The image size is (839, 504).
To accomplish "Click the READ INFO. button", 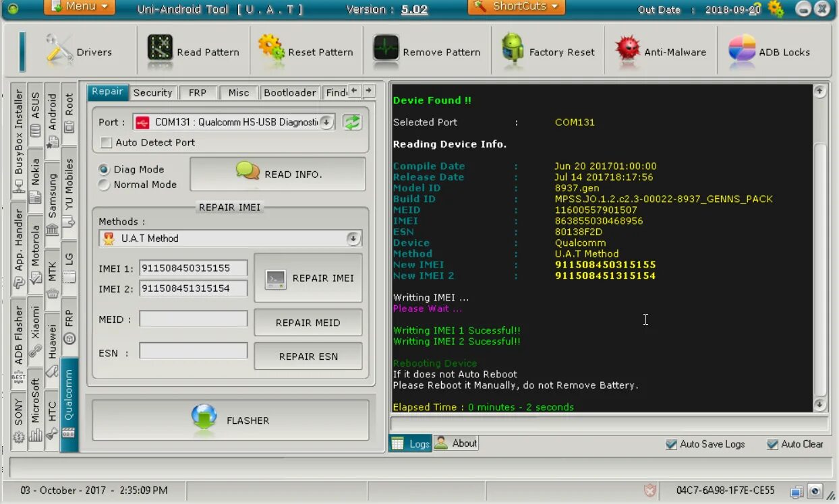I will tap(278, 174).
